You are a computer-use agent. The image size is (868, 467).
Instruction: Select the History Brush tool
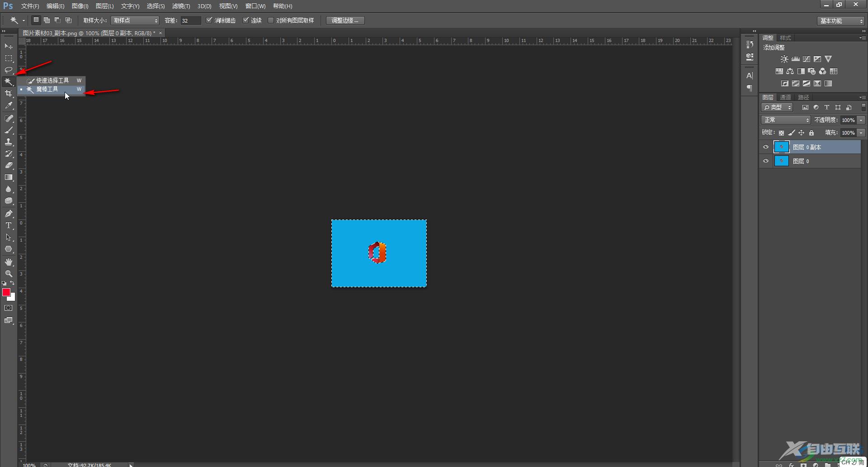(9, 154)
